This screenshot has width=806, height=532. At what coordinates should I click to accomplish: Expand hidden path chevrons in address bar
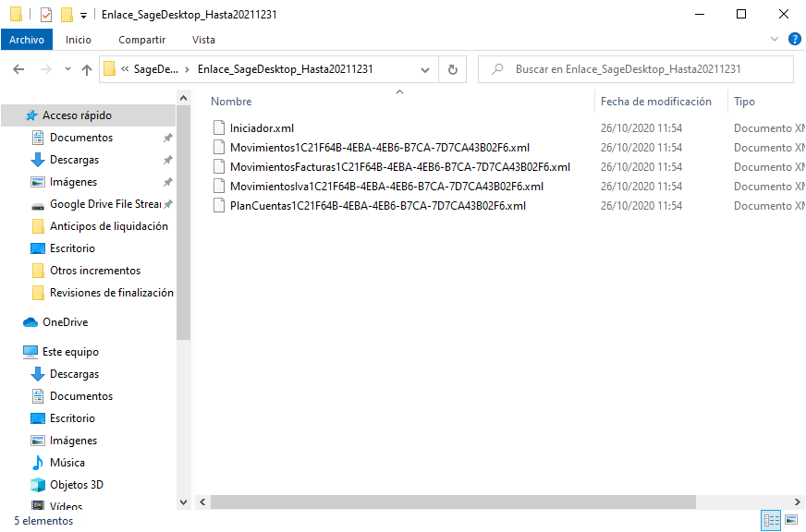tap(125, 69)
